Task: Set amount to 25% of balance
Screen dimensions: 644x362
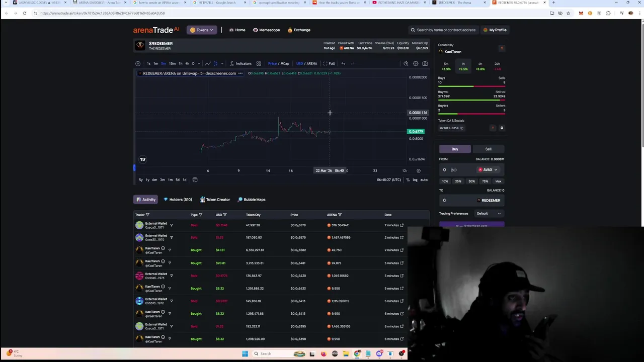Action: (458, 181)
